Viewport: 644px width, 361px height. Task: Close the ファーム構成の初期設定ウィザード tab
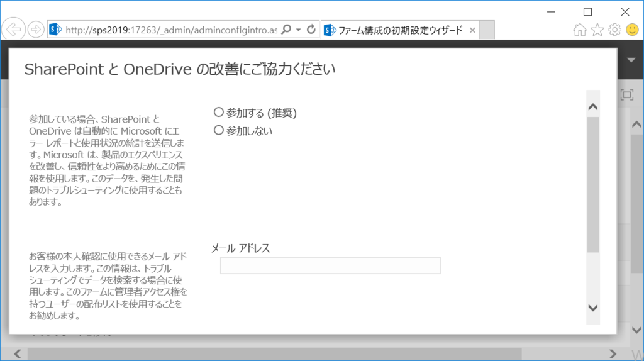click(472, 30)
